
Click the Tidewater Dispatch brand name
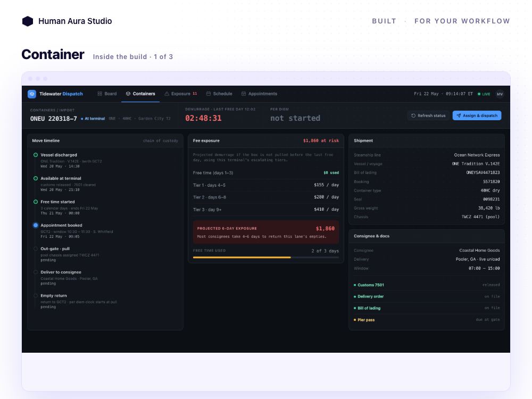pyautogui.click(x=61, y=94)
